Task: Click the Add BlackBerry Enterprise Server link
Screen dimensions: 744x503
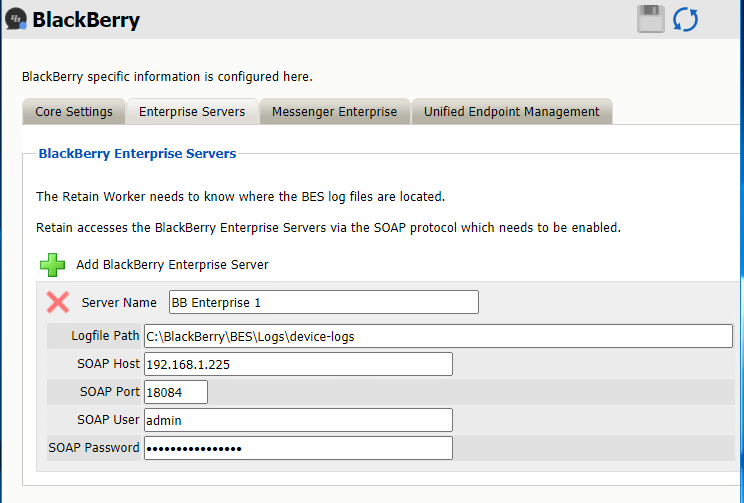Action: [172, 265]
